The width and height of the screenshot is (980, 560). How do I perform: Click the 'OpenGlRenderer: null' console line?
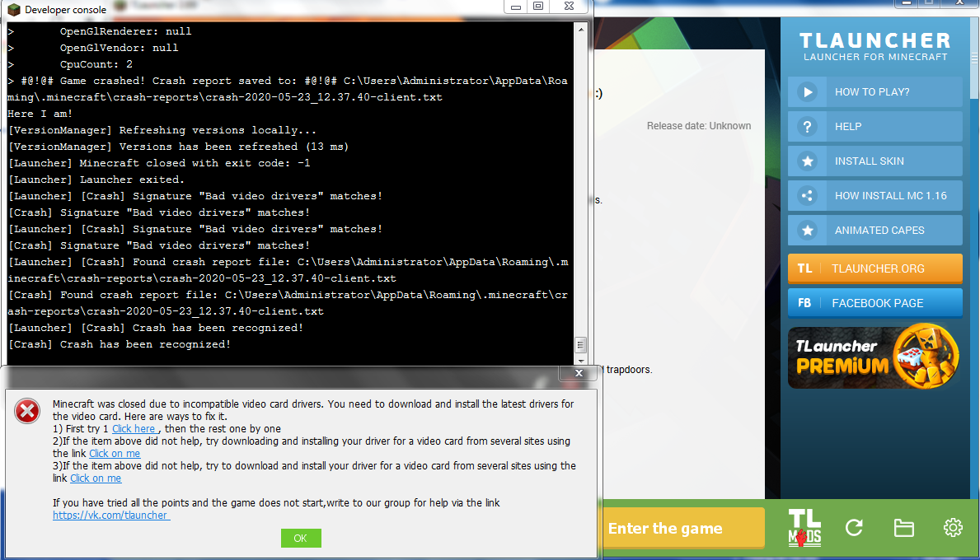(125, 31)
